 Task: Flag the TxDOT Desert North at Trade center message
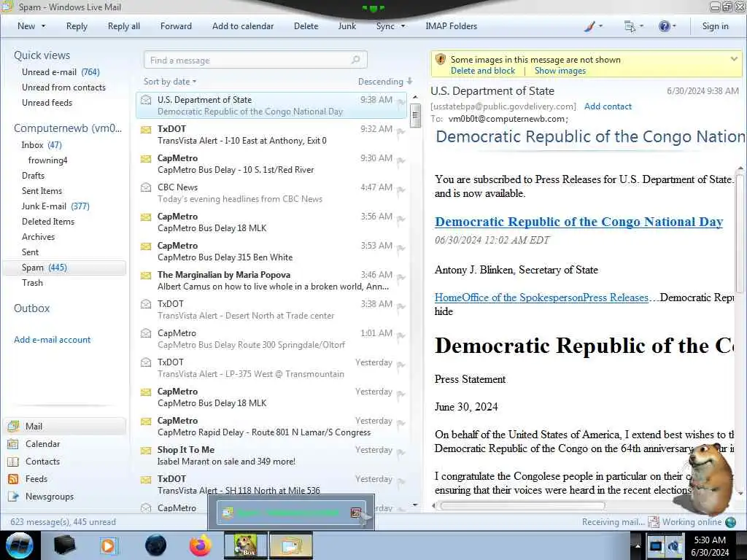[x=401, y=307]
